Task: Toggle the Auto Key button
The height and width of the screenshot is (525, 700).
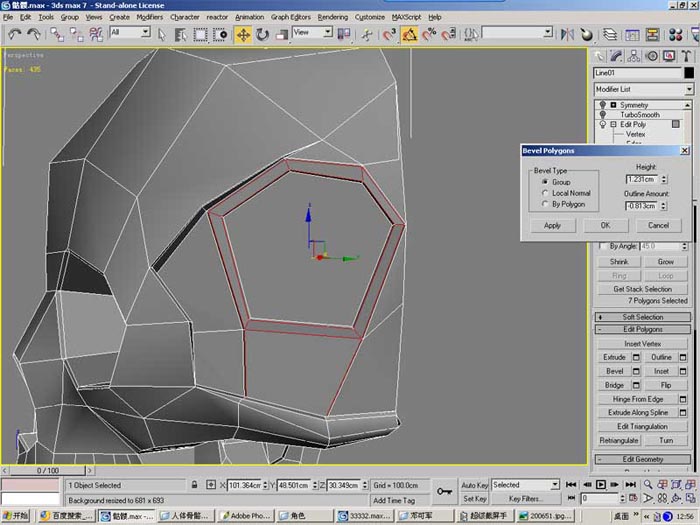Action: click(x=474, y=485)
